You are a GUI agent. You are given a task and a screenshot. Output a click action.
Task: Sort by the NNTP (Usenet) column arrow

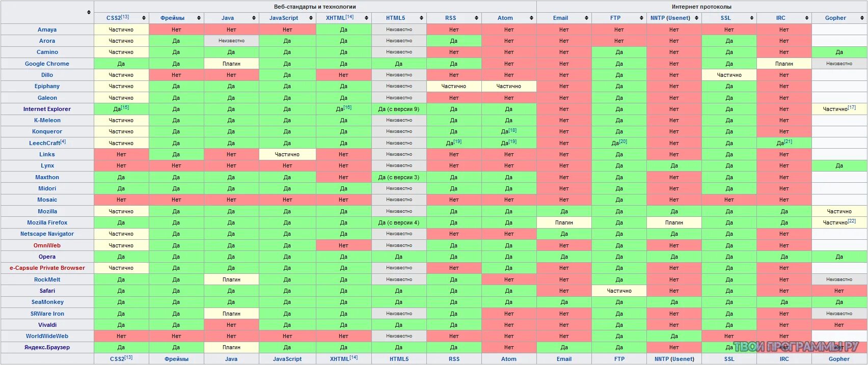696,18
